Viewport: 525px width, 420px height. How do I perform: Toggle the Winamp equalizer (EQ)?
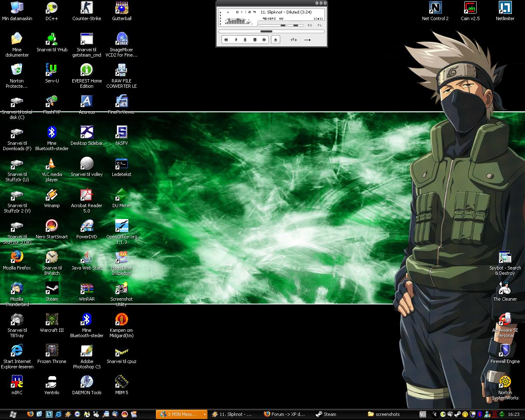click(x=310, y=25)
